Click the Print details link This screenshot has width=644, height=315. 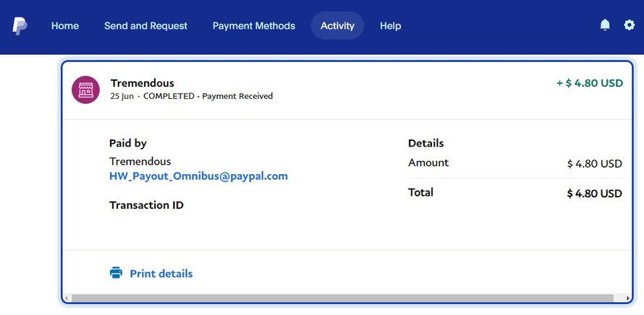click(161, 274)
